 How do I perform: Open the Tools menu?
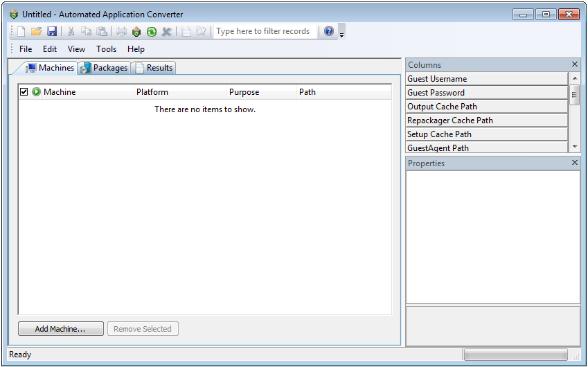pyautogui.click(x=106, y=49)
